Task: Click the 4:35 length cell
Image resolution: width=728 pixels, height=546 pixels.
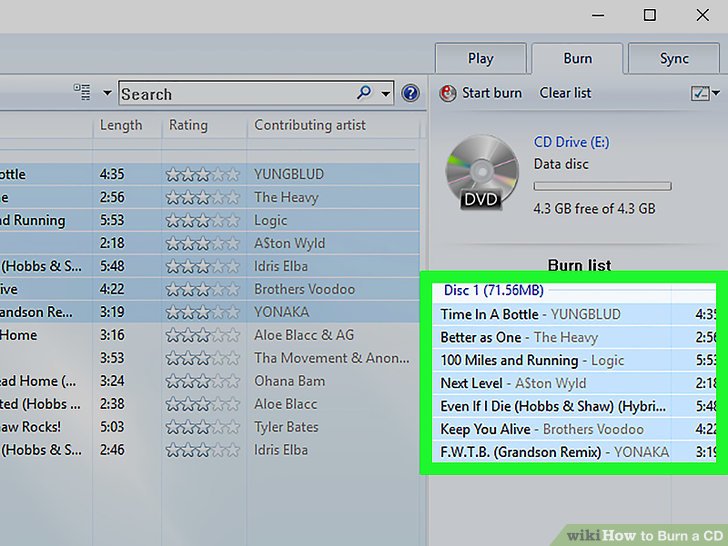Action: 112,174
